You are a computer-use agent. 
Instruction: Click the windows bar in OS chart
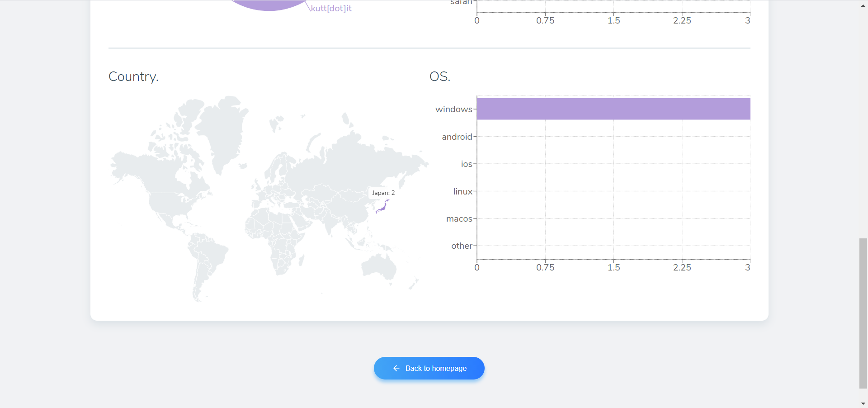pyautogui.click(x=613, y=109)
